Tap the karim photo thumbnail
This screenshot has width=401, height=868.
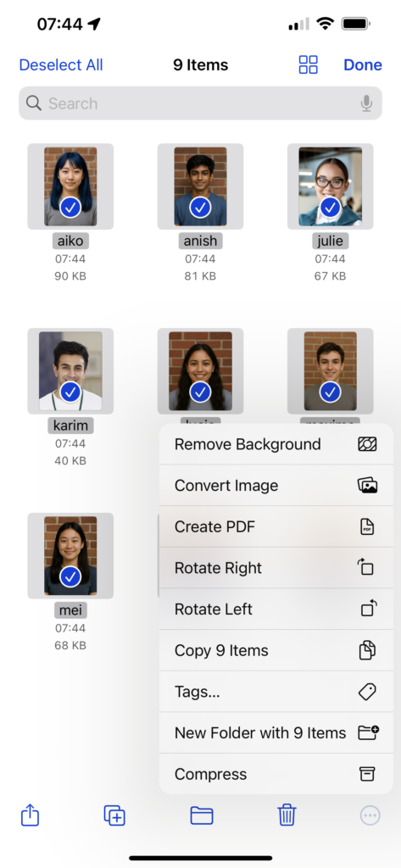[x=70, y=371]
